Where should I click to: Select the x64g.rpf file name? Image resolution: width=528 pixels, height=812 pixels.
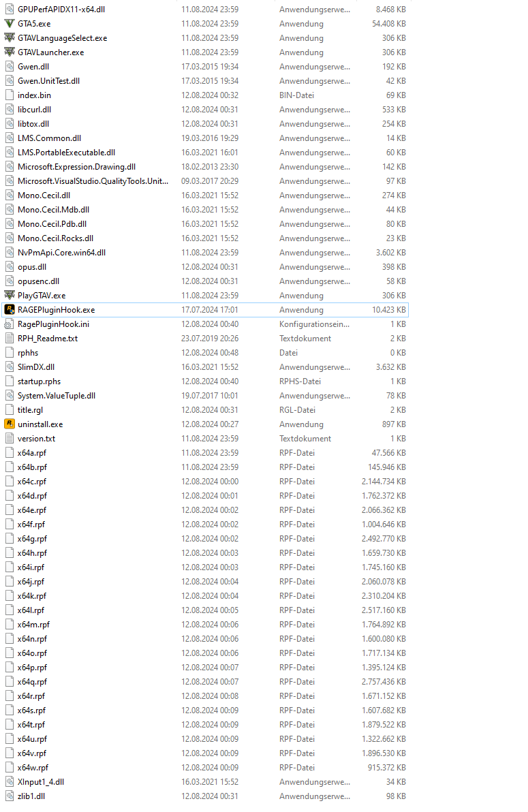32,539
